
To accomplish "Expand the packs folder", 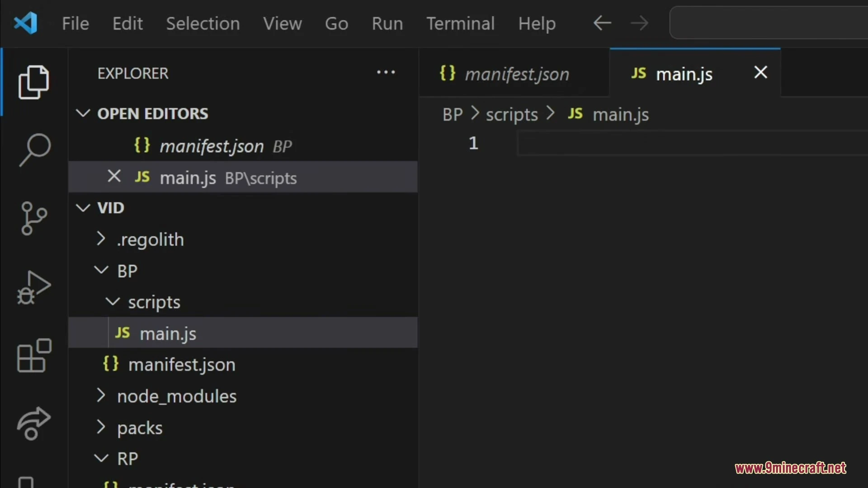I will tap(101, 427).
